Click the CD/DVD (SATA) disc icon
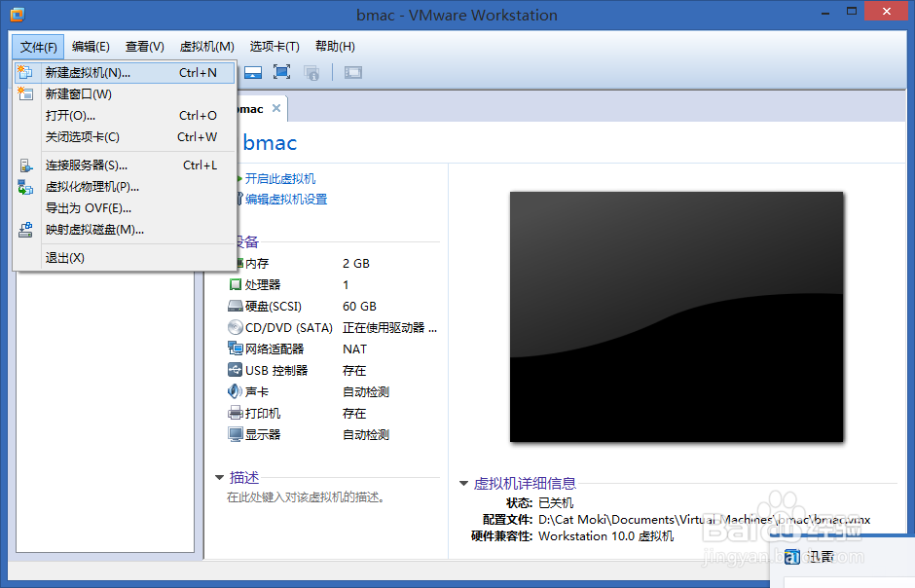 (236, 327)
